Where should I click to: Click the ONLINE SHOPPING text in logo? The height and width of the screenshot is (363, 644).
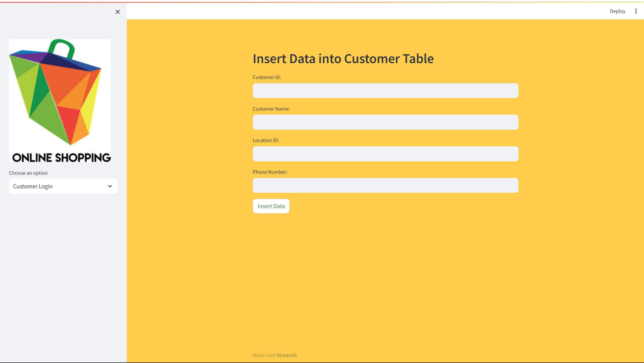pos(61,158)
